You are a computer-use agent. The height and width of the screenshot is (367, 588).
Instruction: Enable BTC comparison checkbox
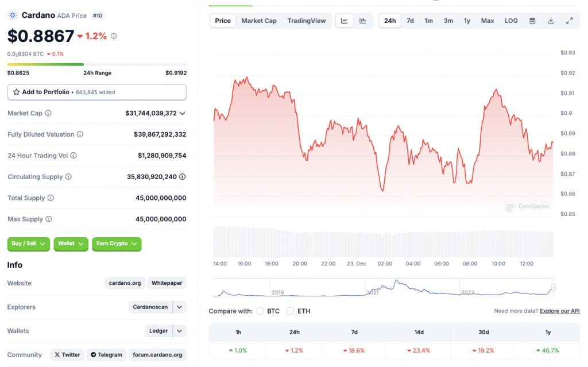[x=260, y=311]
